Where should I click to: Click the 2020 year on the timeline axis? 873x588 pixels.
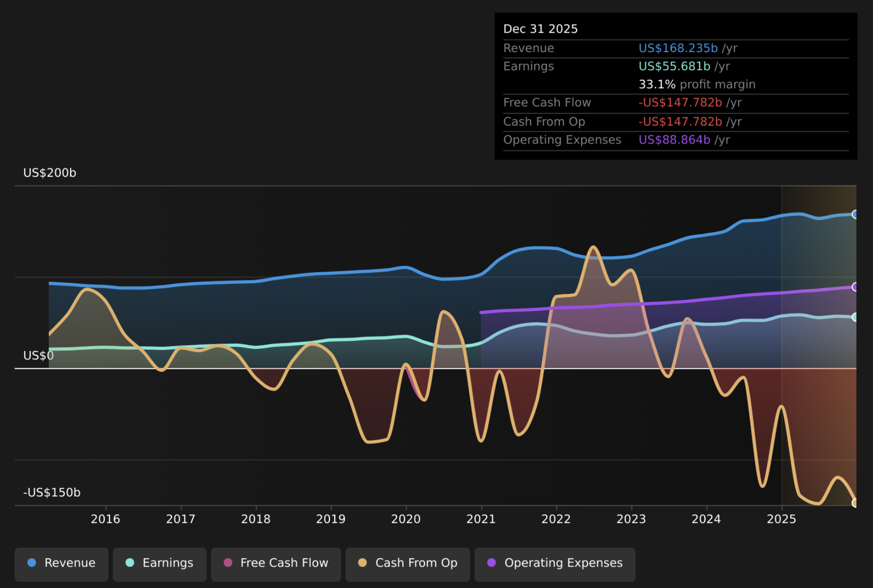click(x=406, y=519)
